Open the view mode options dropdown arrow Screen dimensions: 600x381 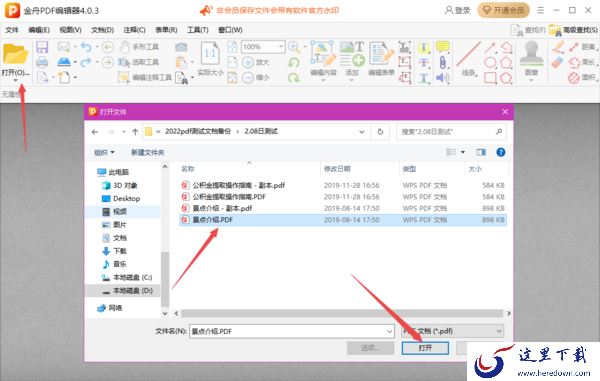click(463, 152)
